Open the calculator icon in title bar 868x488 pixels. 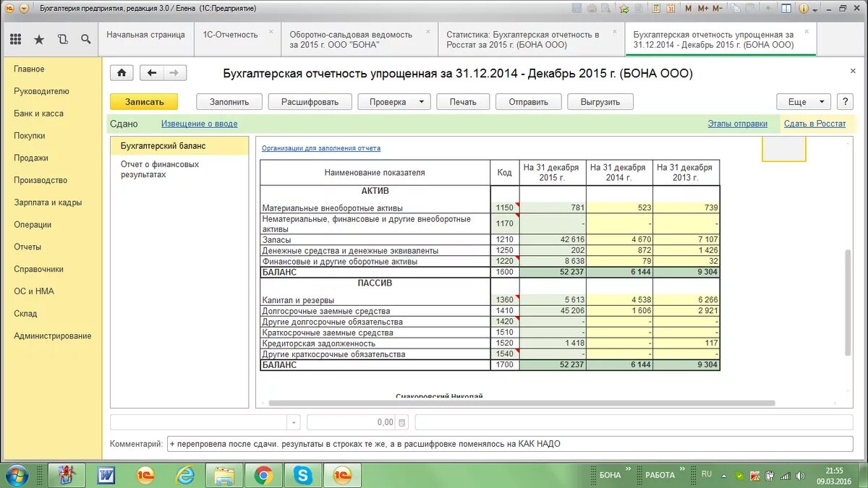tap(655, 8)
